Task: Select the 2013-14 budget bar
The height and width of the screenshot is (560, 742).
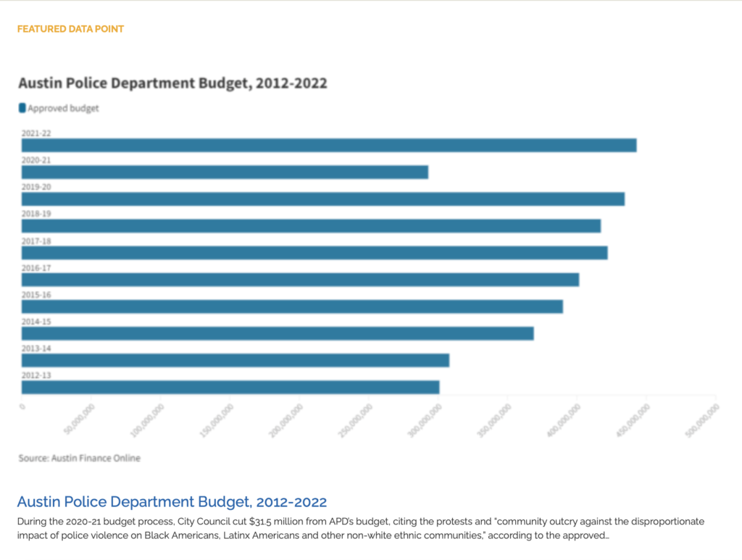Action: (x=235, y=360)
